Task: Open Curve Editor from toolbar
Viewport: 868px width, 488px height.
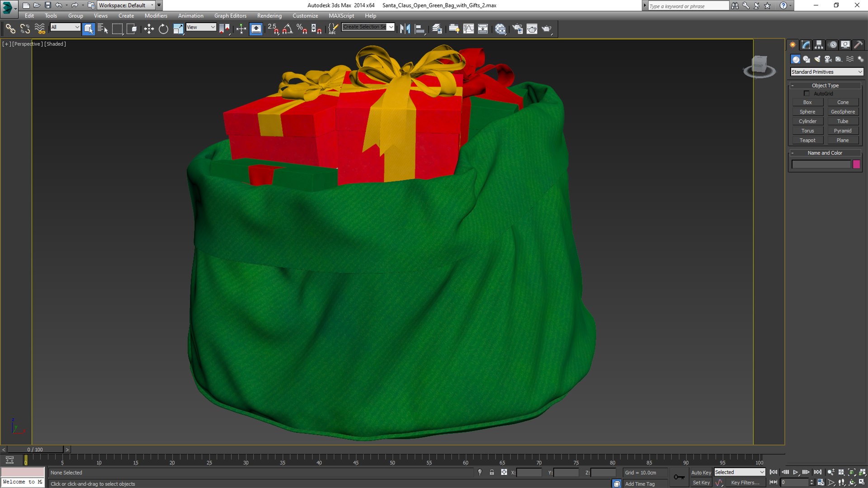Action: (x=468, y=29)
